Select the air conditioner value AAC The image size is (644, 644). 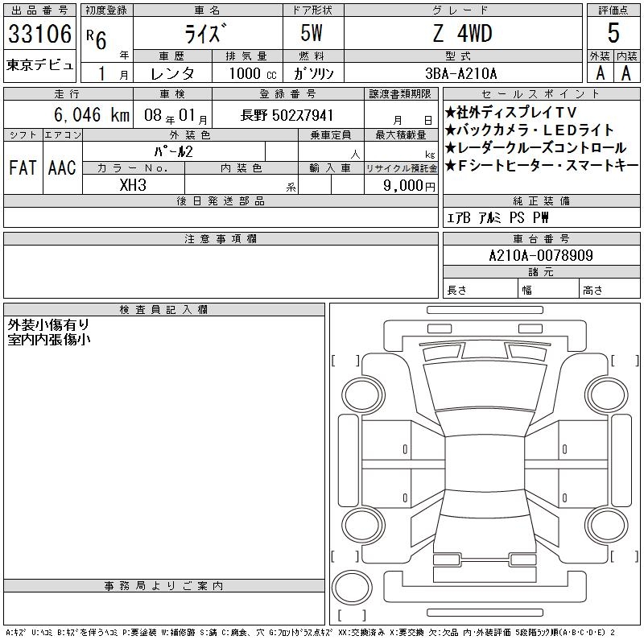pos(62,167)
